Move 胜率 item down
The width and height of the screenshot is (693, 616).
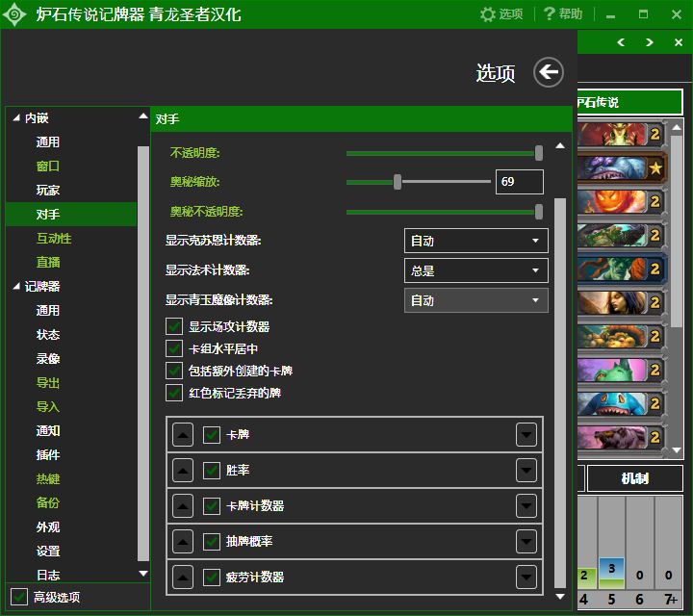pyautogui.click(x=526, y=470)
